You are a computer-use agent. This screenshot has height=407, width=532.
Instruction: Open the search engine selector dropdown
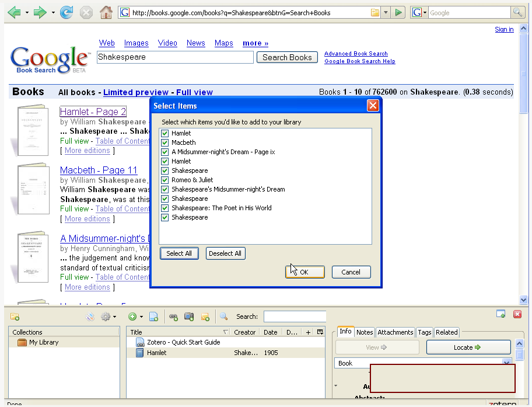(x=419, y=12)
